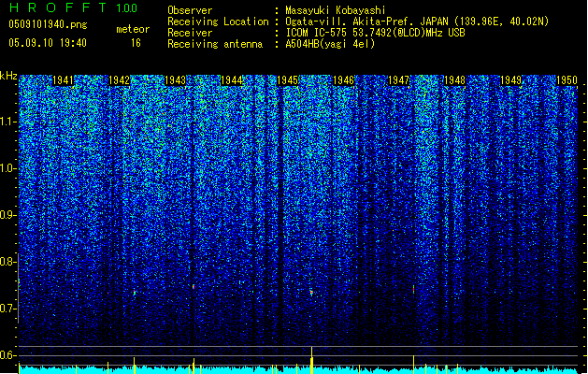Viewport: 588px width, 374px height.
Task: Select antenna text A504HB(yagi 4el)
Action: pos(330,44)
